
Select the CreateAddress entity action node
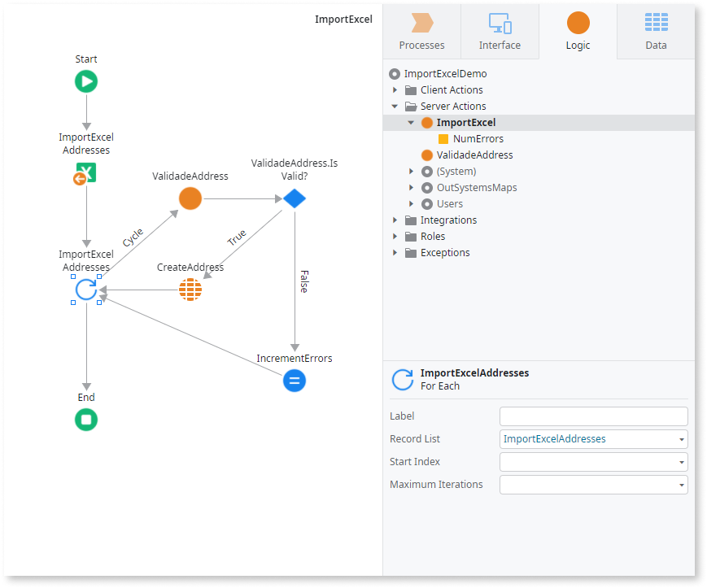tap(190, 290)
